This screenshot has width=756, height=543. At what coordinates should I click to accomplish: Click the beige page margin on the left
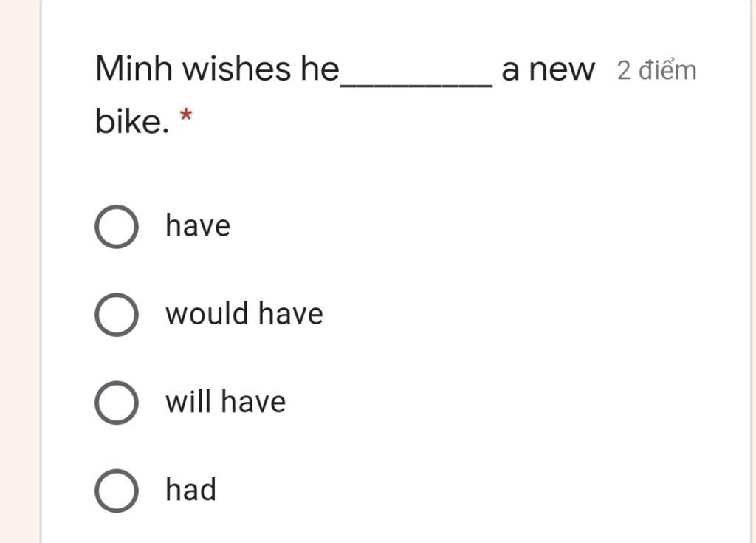pos(20,271)
